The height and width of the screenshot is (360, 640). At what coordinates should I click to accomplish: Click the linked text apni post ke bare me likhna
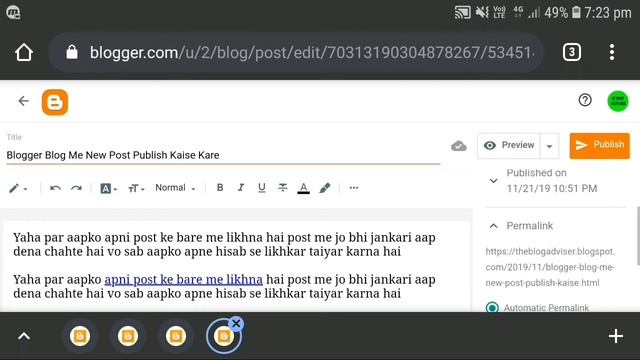183,280
